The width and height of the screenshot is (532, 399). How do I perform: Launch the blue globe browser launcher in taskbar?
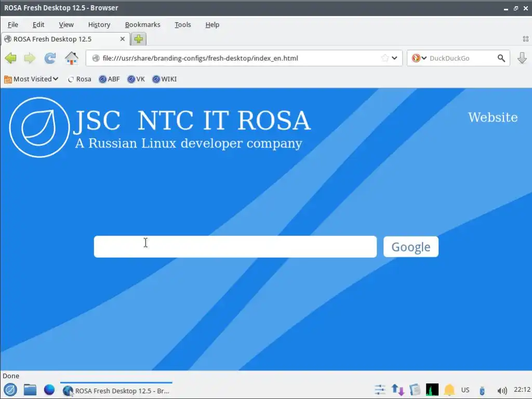(x=49, y=390)
